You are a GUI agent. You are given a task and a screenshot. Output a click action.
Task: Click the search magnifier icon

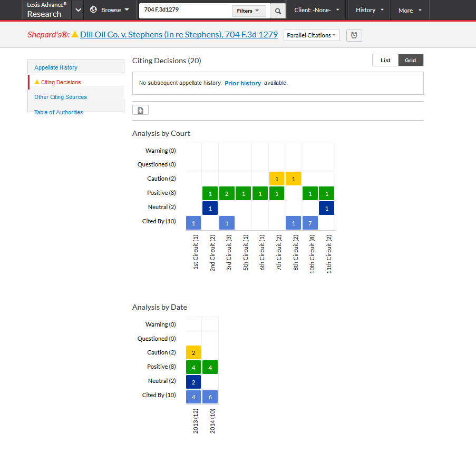tap(278, 11)
